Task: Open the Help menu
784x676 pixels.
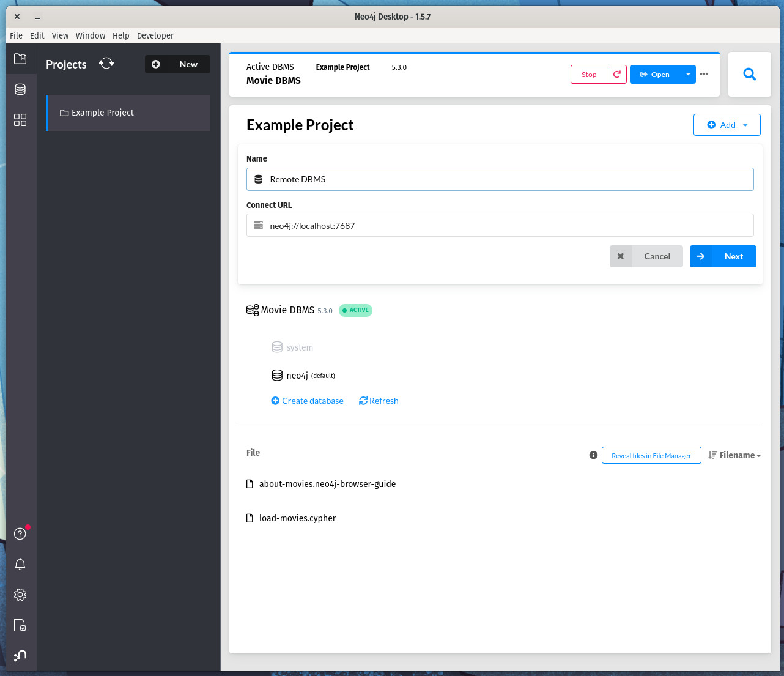Action: (x=120, y=35)
